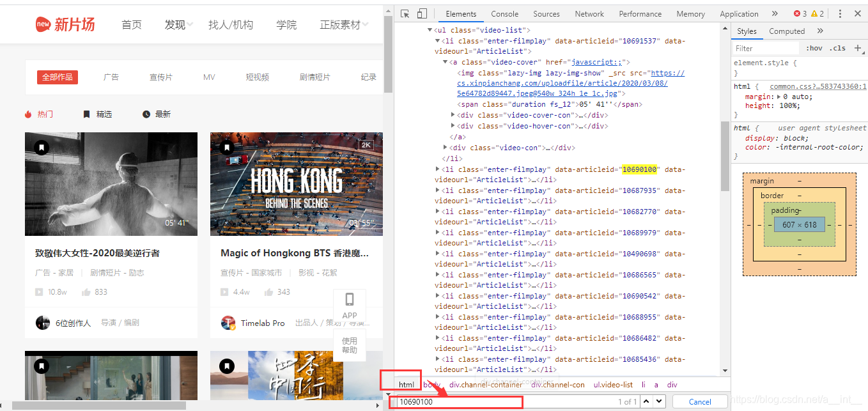Image resolution: width=868 pixels, height=411 pixels.
Task: Expand the li node with articleid 10690100
Action: click(x=437, y=169)
